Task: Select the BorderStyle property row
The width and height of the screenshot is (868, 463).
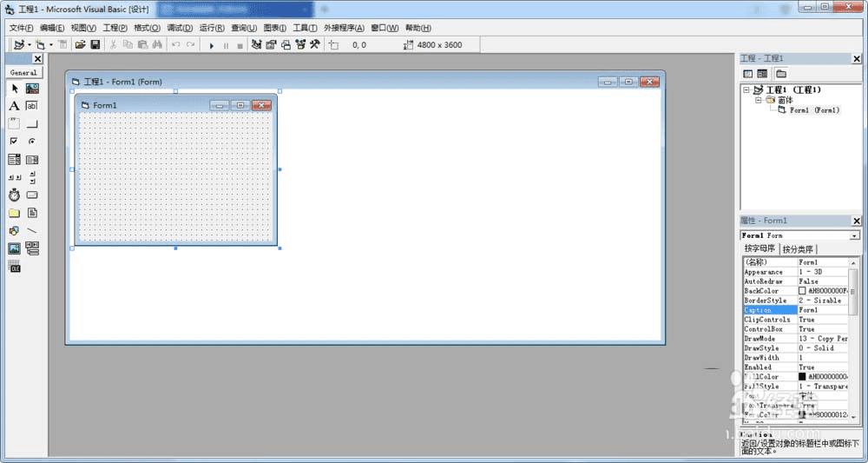Action: tap(795, 301)
